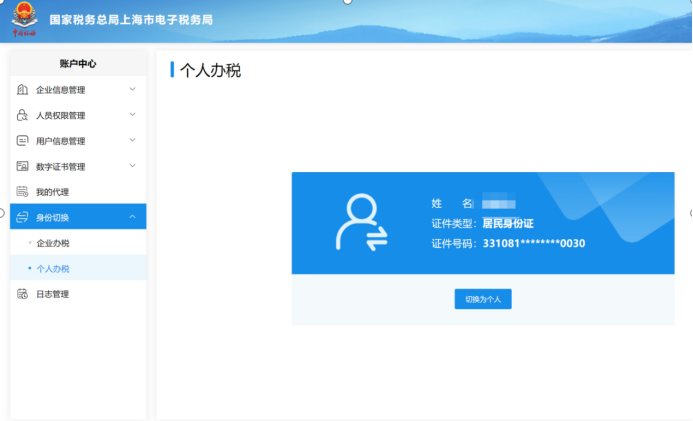Viewport: 693px width, 421px height.
Task: Click the blurred name field value
Action: click(x=499, y=203)
